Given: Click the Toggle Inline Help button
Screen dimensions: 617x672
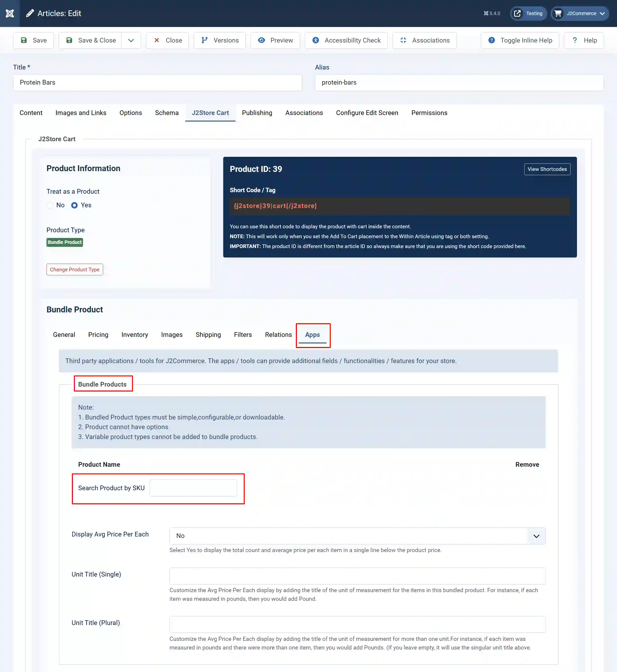Looking at the screenshot, I should pos(520,40).
